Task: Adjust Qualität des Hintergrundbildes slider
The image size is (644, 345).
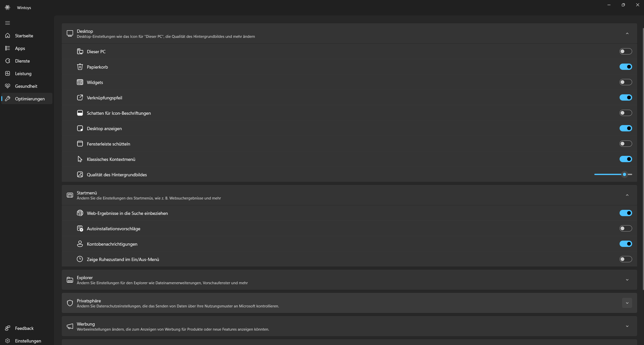Action: (x=624, y=175)
